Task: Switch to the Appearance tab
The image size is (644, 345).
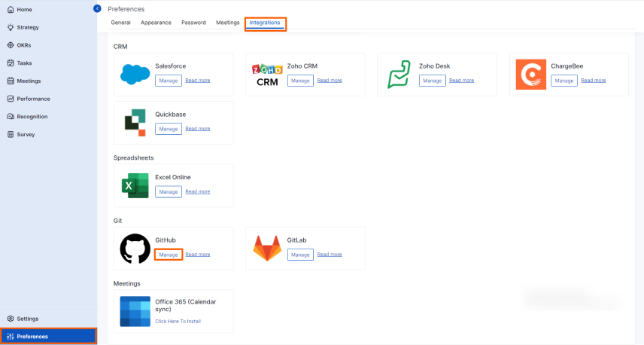Action: pyautogui.click(x=156, y=23)
